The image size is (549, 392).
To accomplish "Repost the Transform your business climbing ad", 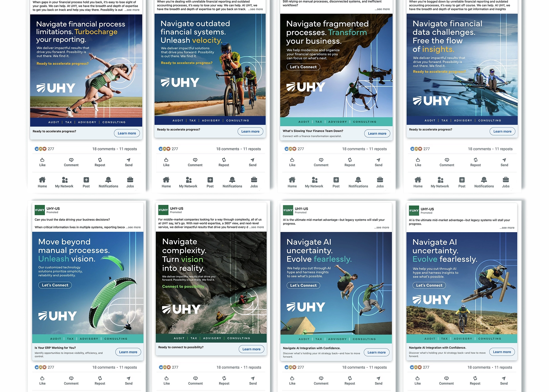I will pos(349,162).
